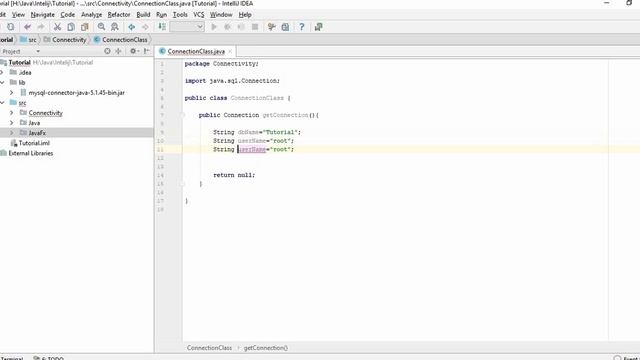Click the Paste icon in toolbar
This screenshot has width=640, height=360.
coord(84,27)
